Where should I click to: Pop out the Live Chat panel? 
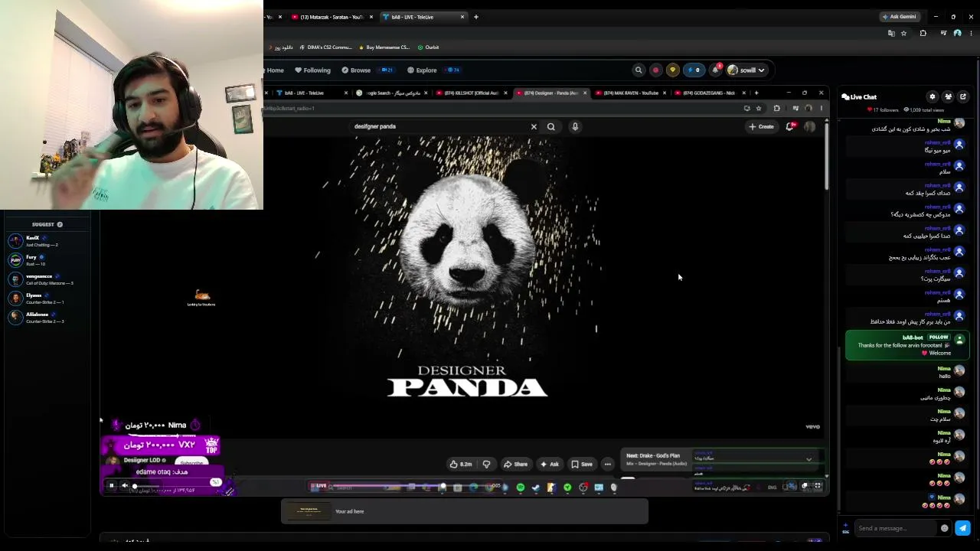pyautogui.click(x=963, y=96)
